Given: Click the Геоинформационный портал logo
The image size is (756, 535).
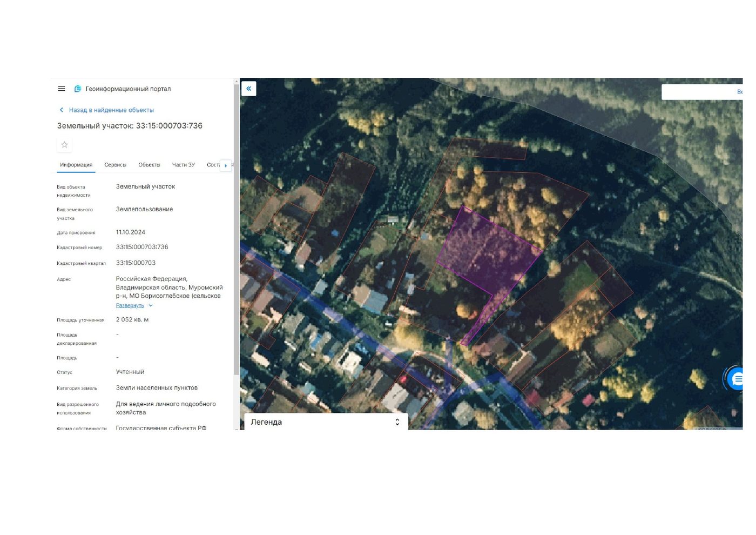Looking at the screenshot, I should click(78, 89).
